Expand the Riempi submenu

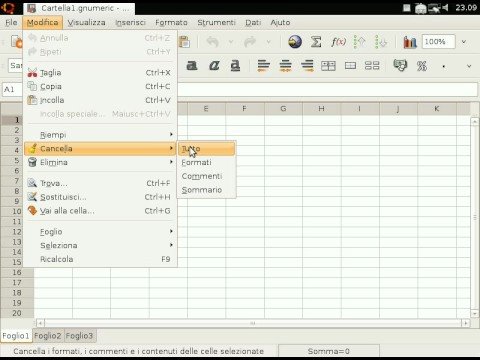coord(100,135)
